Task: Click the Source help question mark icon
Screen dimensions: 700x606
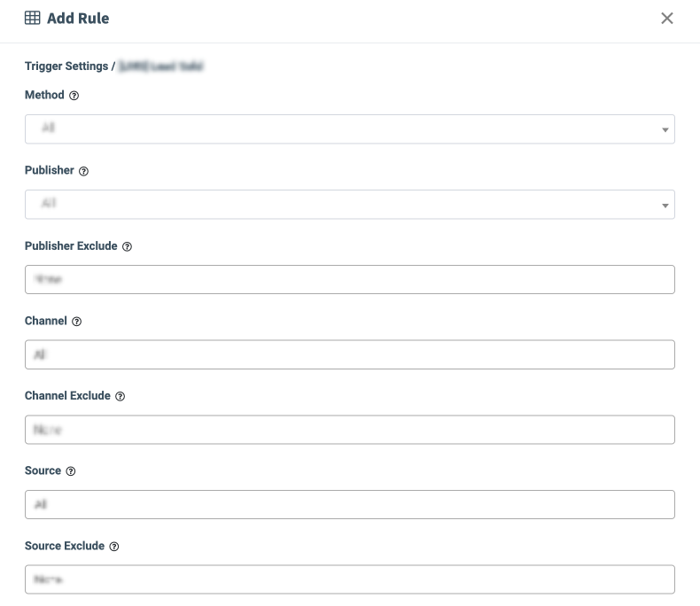Action: (71, 471)
